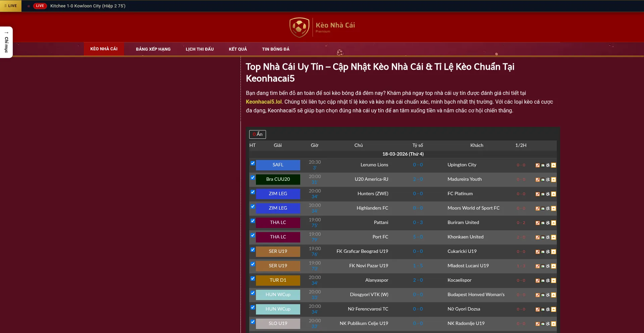
Task: Open trend chart icon for Diosgyori VTK (W)
Action: point(538,295)
